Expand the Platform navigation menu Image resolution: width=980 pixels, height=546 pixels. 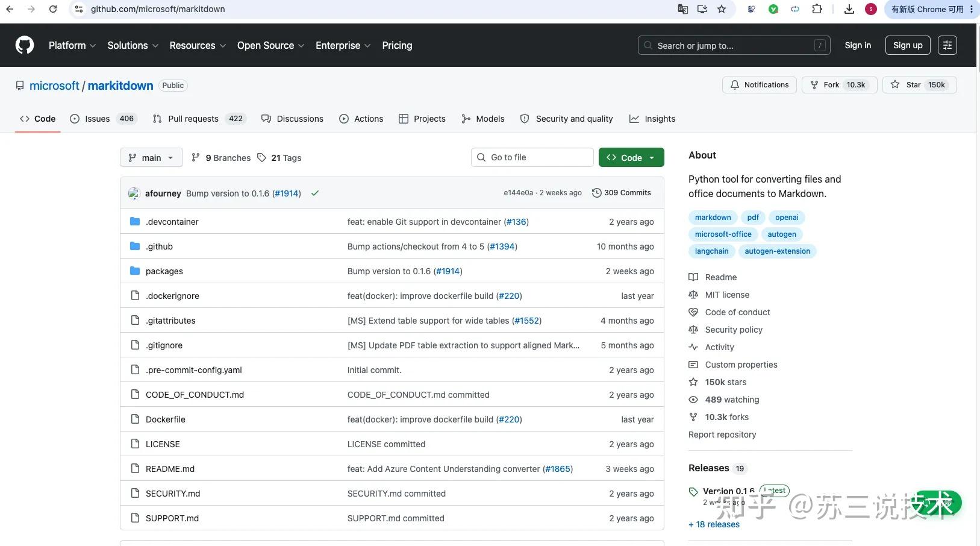72,45
